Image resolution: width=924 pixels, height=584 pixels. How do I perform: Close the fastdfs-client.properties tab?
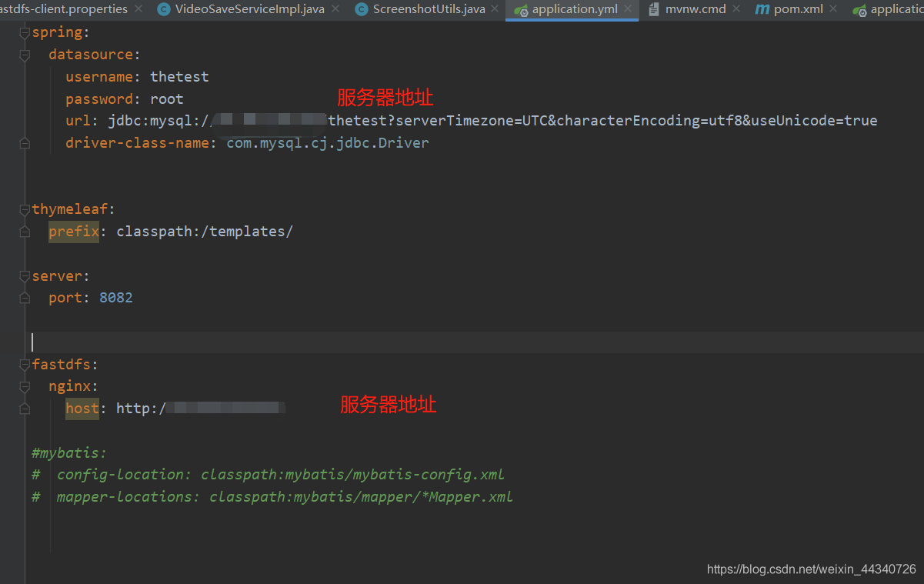pos(138,9)
